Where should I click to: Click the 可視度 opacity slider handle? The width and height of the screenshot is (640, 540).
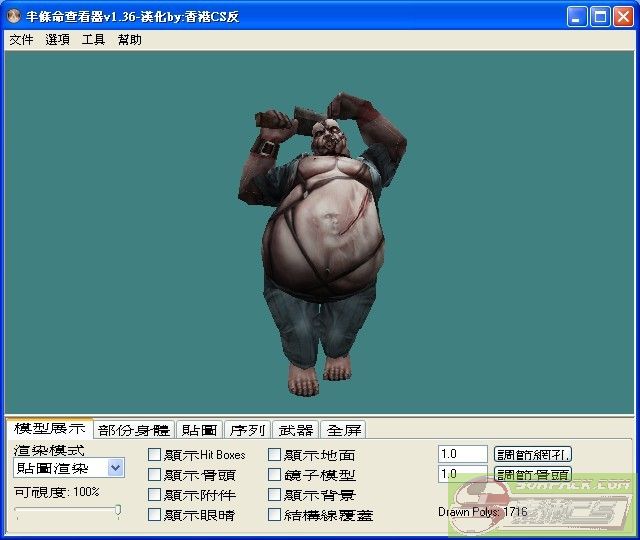point(118,511)
